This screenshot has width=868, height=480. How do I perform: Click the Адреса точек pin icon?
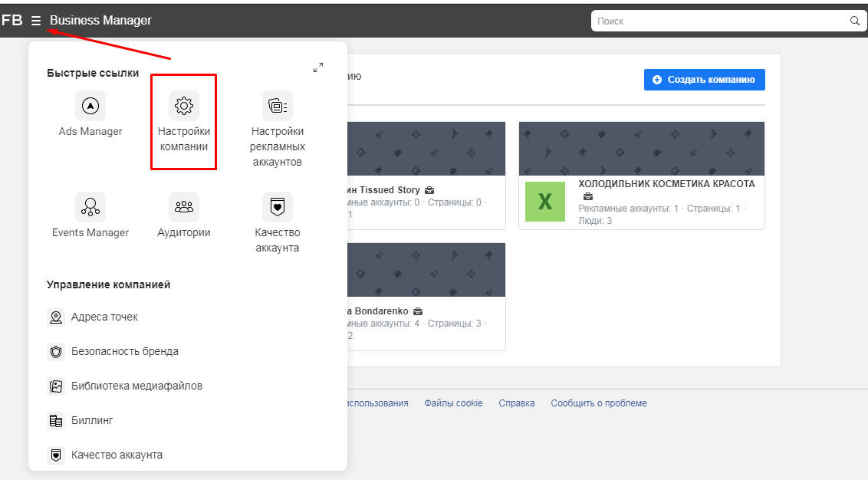[x=56, y=317]
